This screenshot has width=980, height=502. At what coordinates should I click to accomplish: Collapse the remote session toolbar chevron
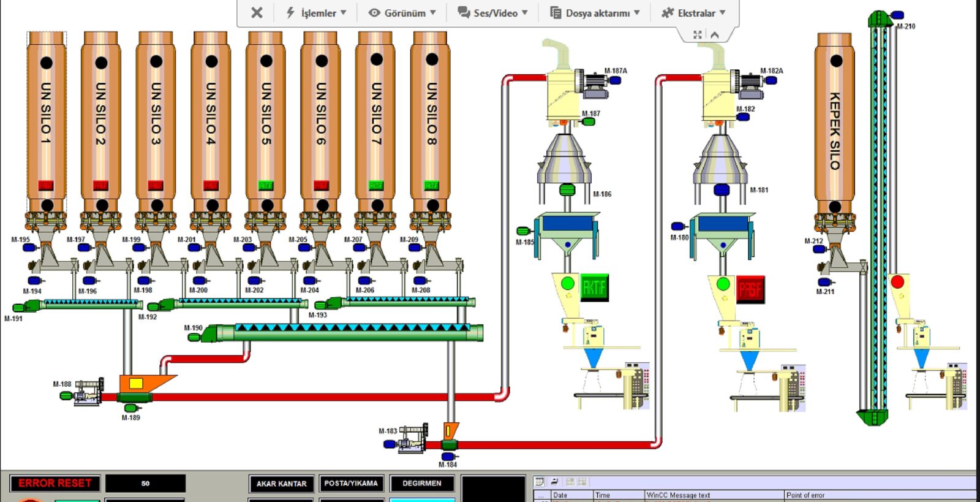click(715, 35)
